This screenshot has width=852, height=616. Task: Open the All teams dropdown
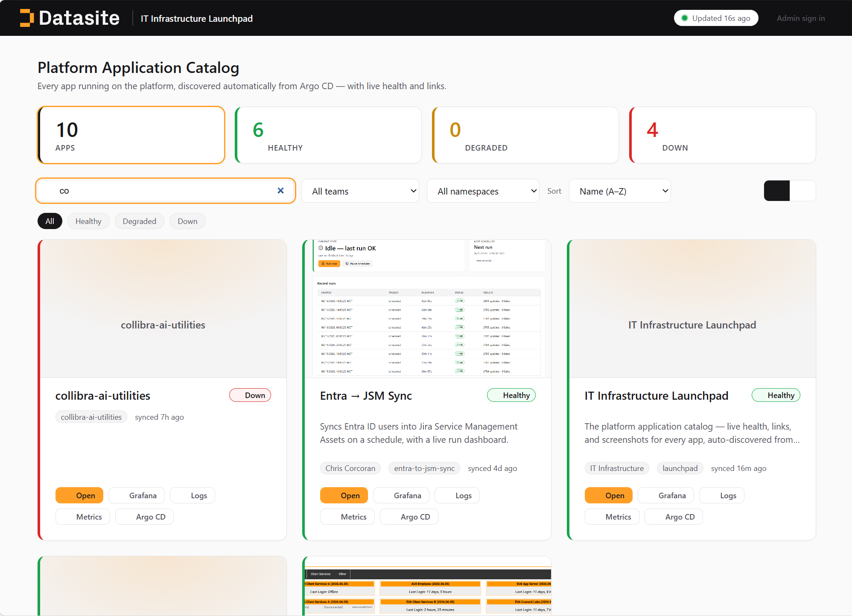(x=360, y=191)
